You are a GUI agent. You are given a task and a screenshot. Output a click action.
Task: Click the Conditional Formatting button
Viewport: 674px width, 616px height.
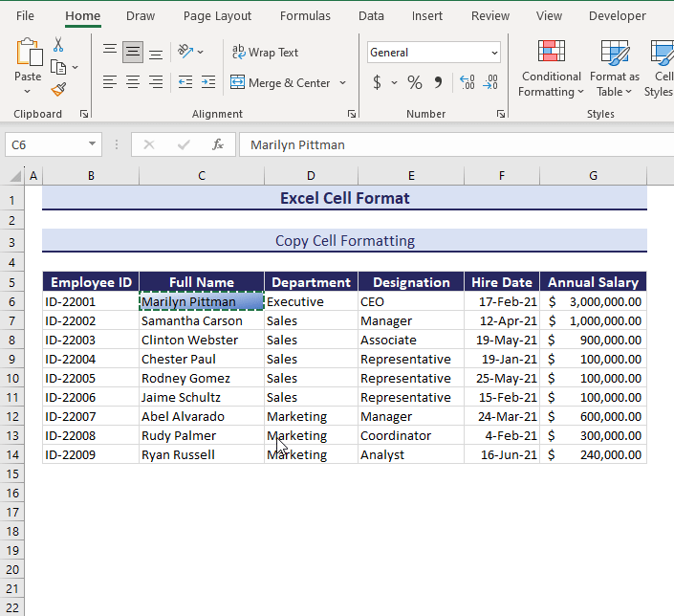(x=551, y=67)
